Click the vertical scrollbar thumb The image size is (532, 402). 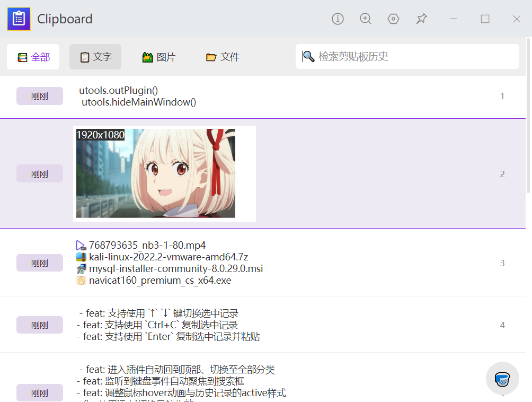(528, 116)
